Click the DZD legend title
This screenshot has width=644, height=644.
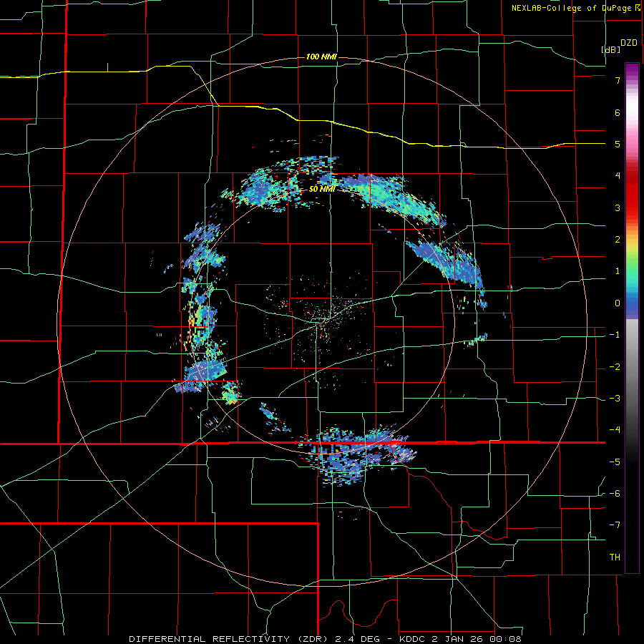click(629, 43)
